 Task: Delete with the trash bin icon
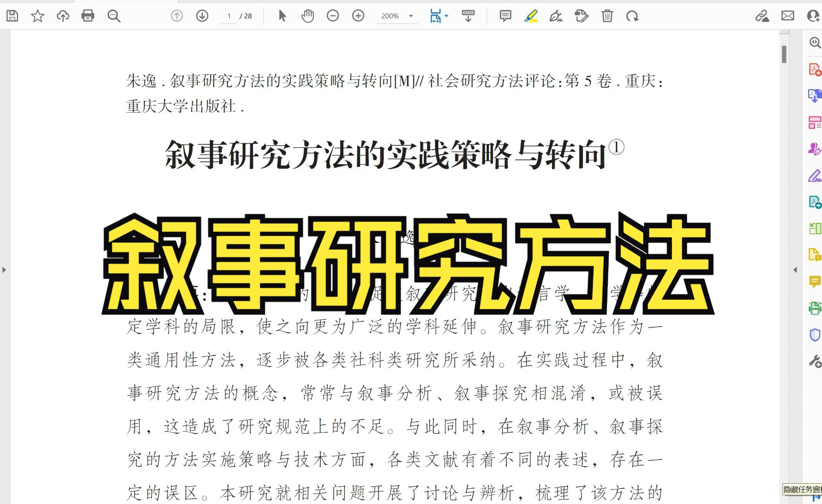pyautogui.click(x=607, y=16)
